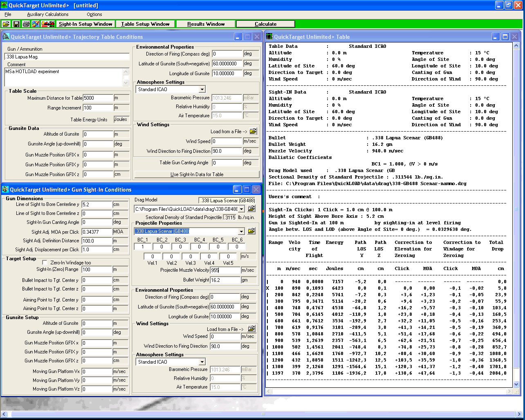Load wind file in Sight-In Wind Settings

251,328
